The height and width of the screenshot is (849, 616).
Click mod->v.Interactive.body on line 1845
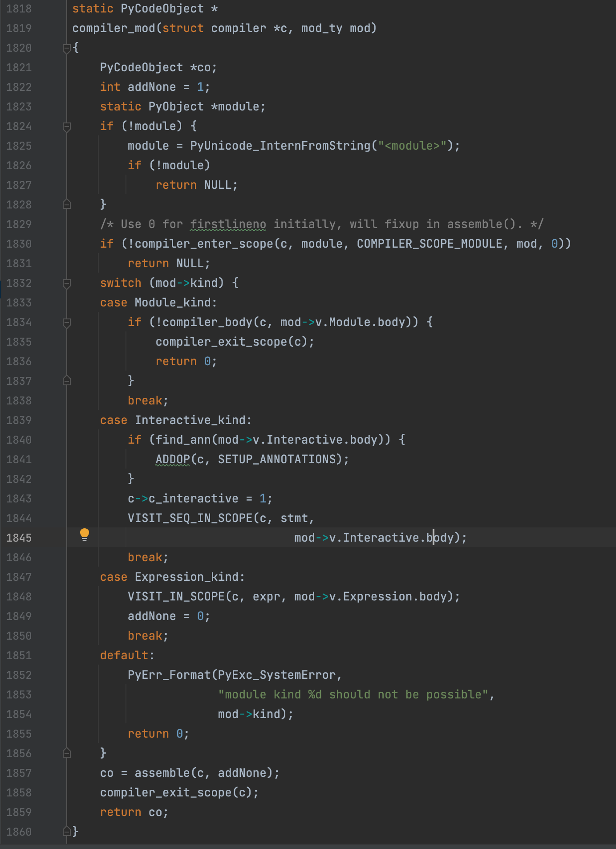pyautogui.click(x=374, y=538)
